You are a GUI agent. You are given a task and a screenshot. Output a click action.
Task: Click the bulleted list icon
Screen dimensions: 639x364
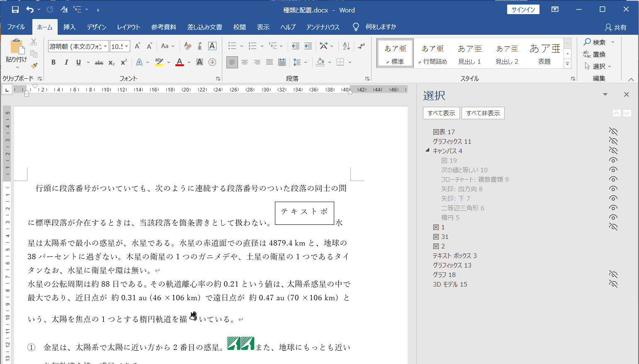[x=232, y=46]
